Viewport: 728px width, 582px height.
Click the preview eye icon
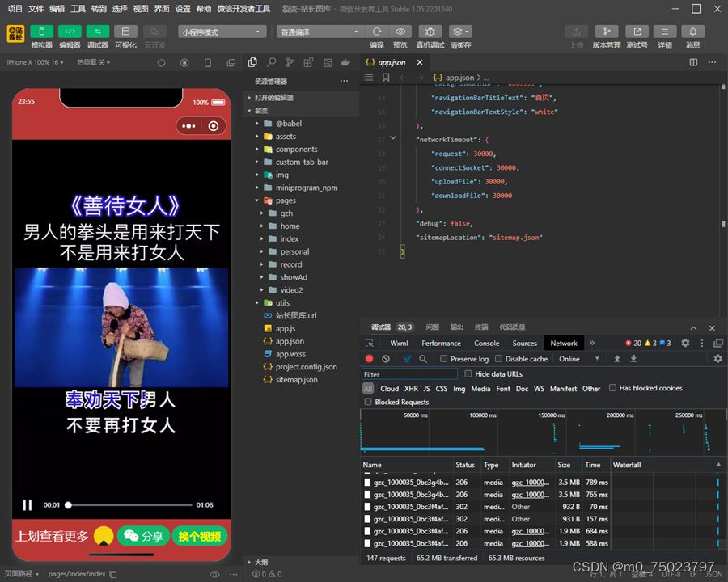coord(400,32)
